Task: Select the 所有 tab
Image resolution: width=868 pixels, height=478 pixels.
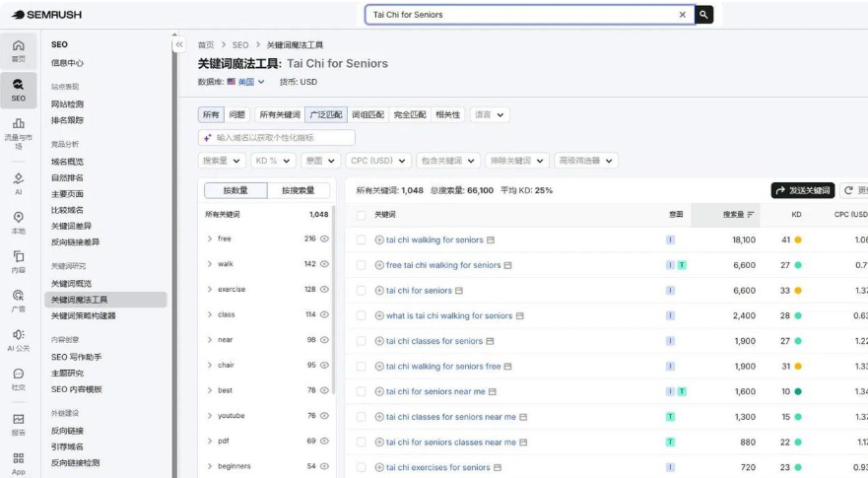Action: tap(211, 114)
